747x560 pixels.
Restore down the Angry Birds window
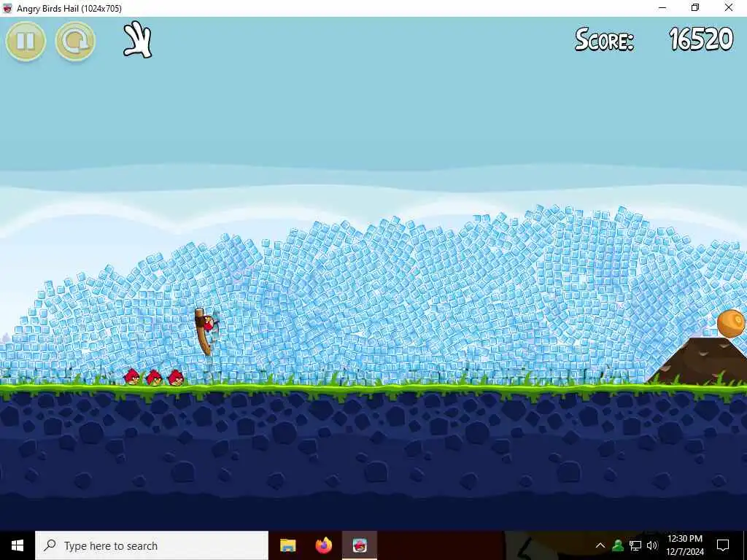(x=695, y=7)
